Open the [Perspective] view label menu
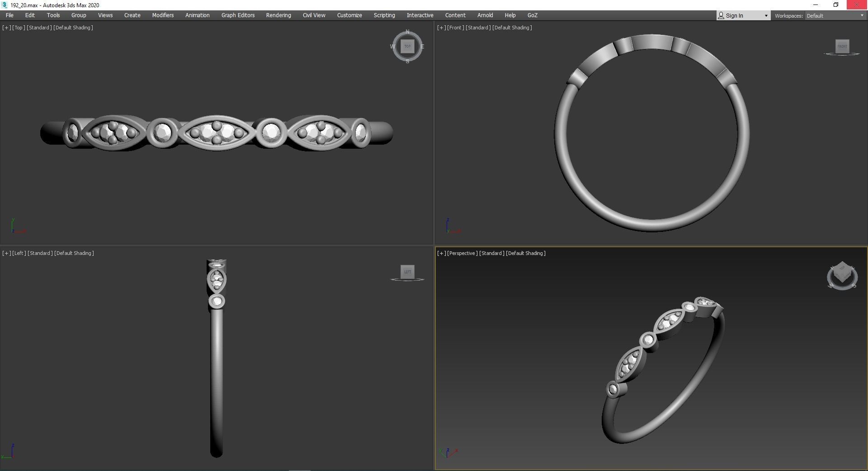 click(462, 253)
